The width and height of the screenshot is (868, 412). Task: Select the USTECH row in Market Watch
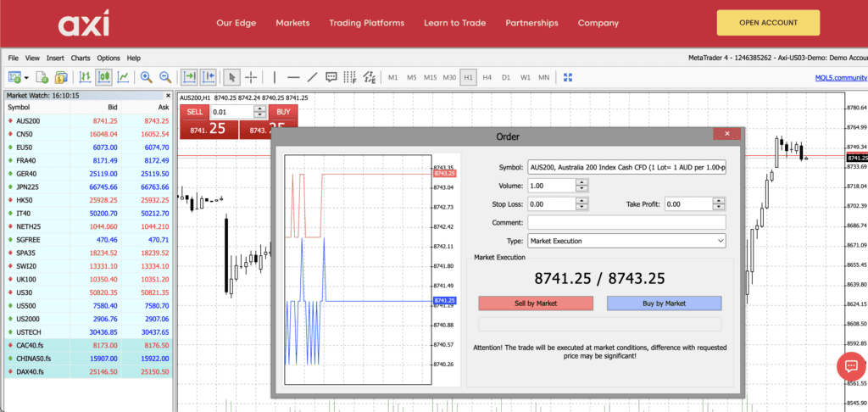[88, 332]
